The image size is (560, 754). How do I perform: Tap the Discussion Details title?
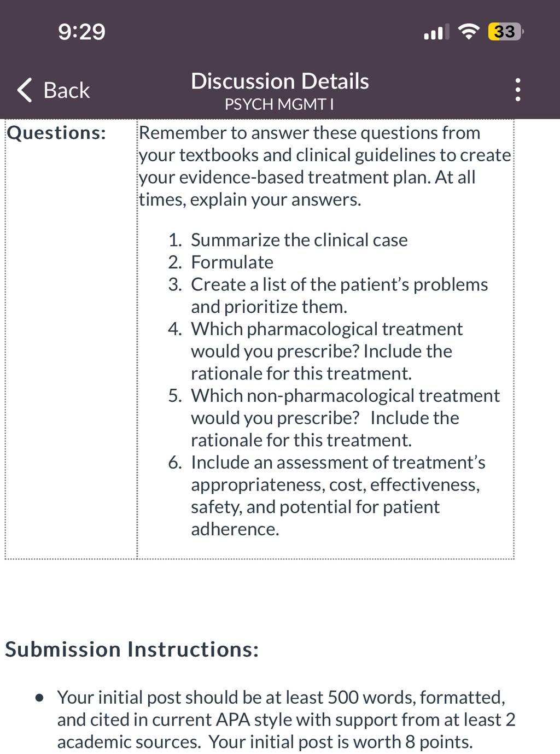tap(280, 81)
